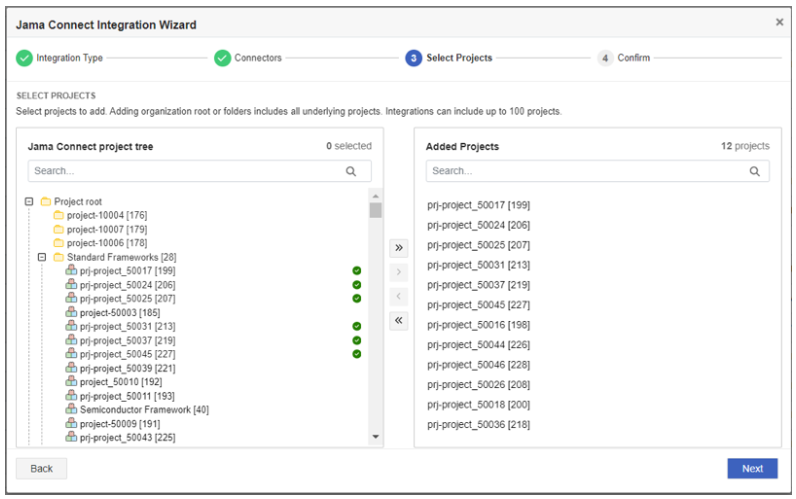The image size is (796, 499).
Task: Select prj-project_50046 [228] in Added Projects
Action: [478, 364]
